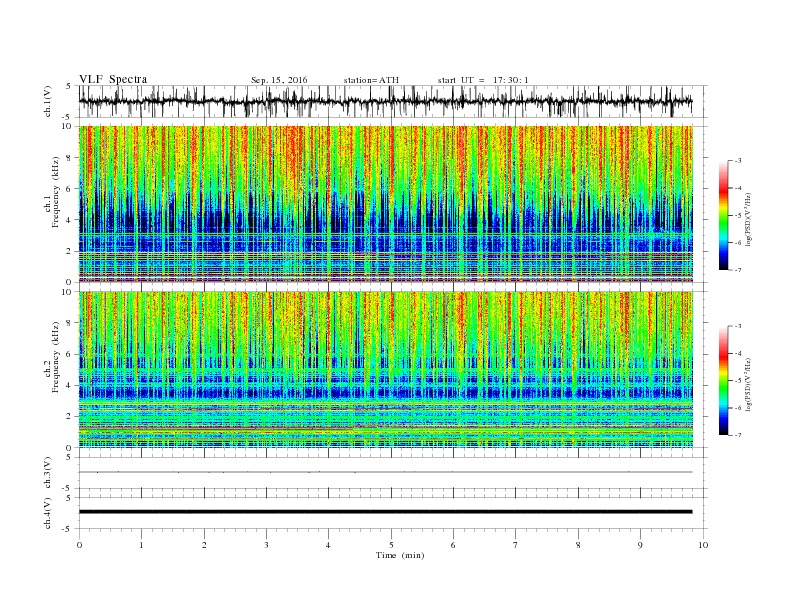Click time axis tick label "8"
Viewport: 792px width, 612px height.
pyautogui.click(x=578, y=545)
